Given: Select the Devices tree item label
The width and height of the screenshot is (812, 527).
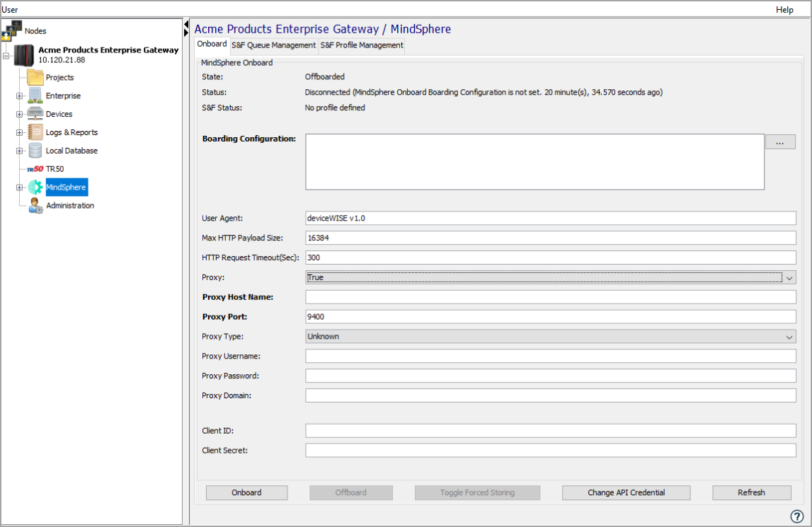Looking at the screenshot, I should coord(59,114).
